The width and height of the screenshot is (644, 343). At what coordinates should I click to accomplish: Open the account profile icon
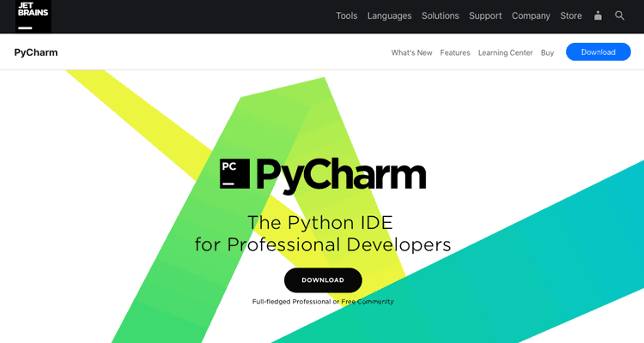click(598, 15)
